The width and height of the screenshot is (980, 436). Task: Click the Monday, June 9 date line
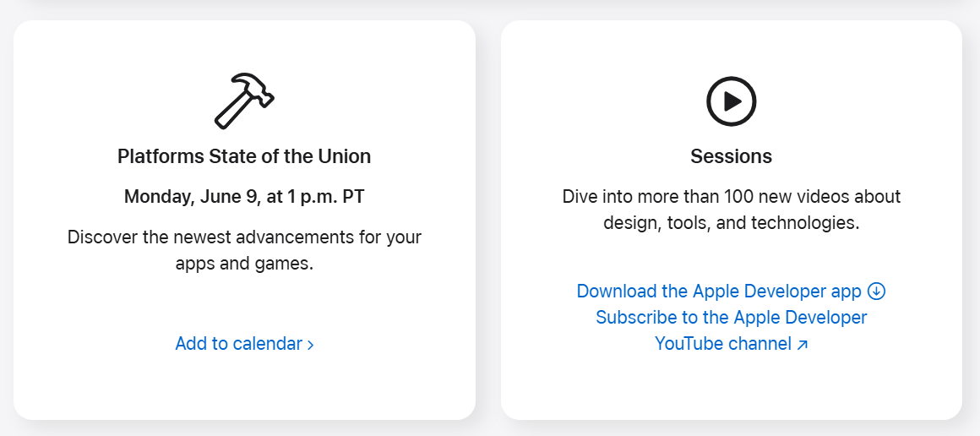pos(244,196)
